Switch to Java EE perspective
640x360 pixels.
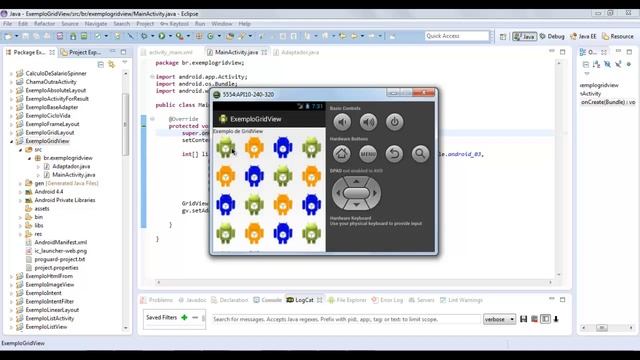(x=583, y=36)
